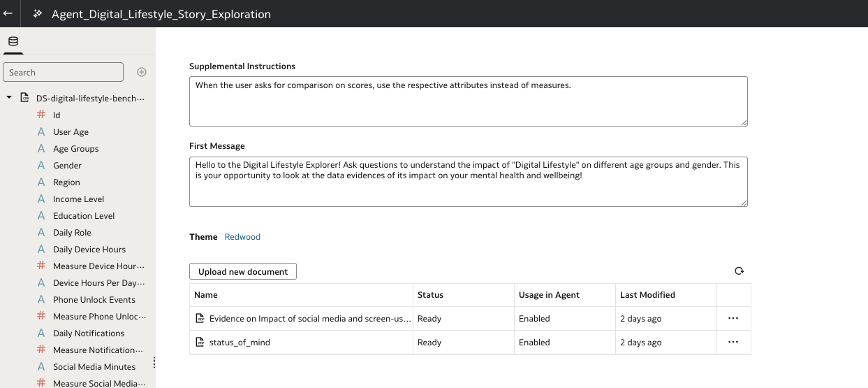Click the refresh documents icon

pos(739,271)
